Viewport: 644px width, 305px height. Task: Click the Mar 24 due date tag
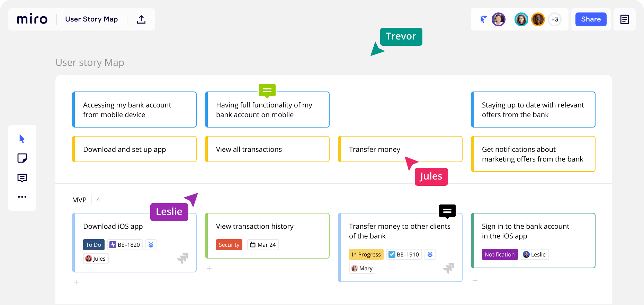[263, 245]
